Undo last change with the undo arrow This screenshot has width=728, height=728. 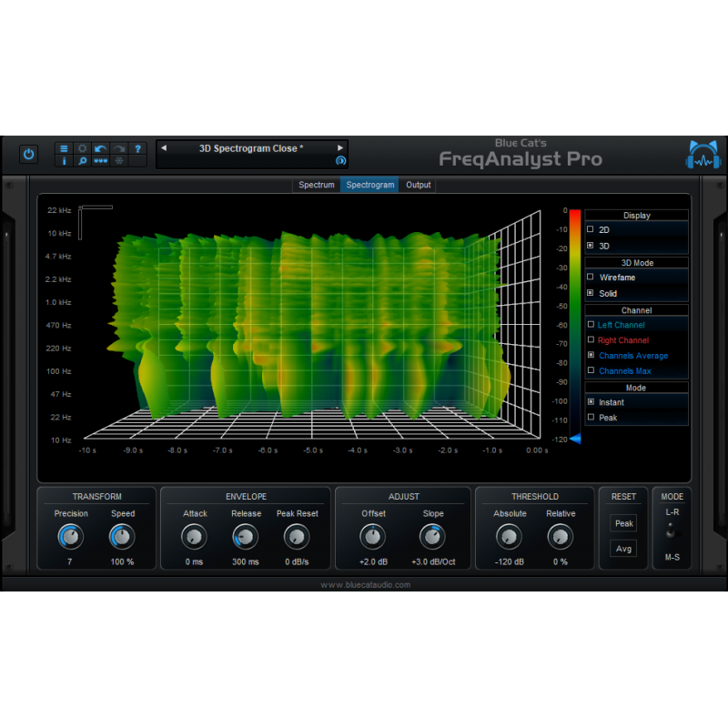click(100, 148)
